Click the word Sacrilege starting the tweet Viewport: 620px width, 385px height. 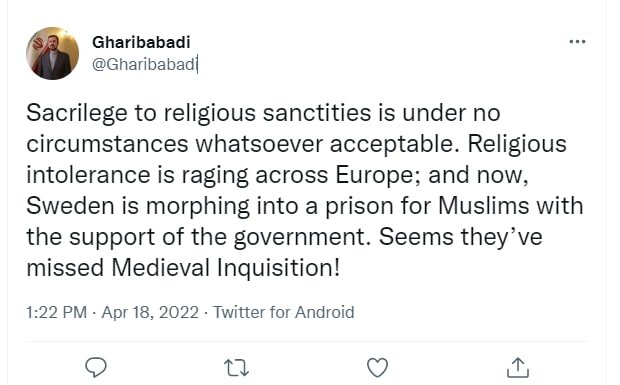tap(77, 113)
